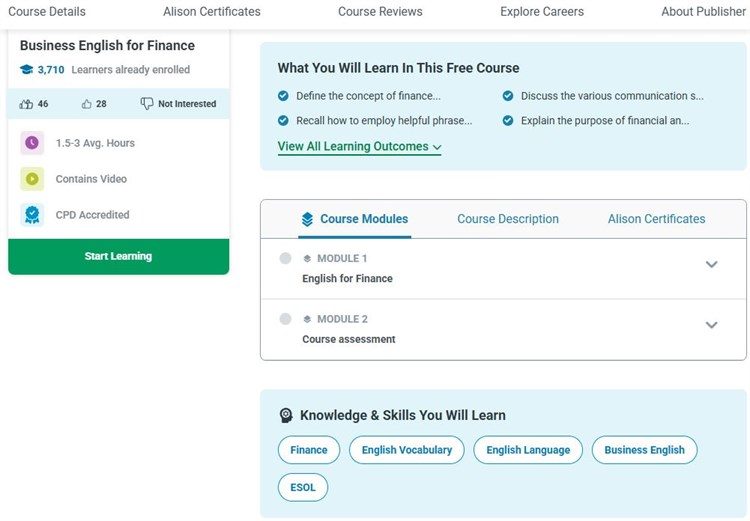Expand Module 2 Course assessment chevron
This screenshot has width=750, height=521.
click(712, 325)
